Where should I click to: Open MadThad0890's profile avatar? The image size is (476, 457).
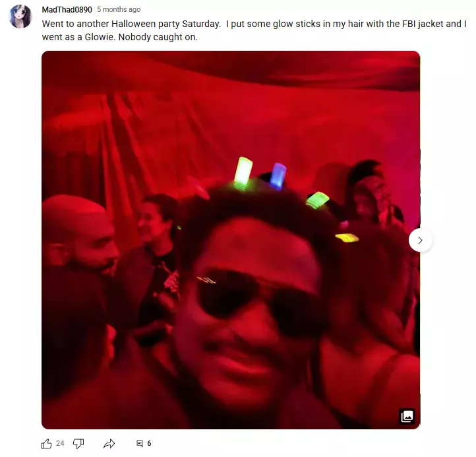[20, 16]
